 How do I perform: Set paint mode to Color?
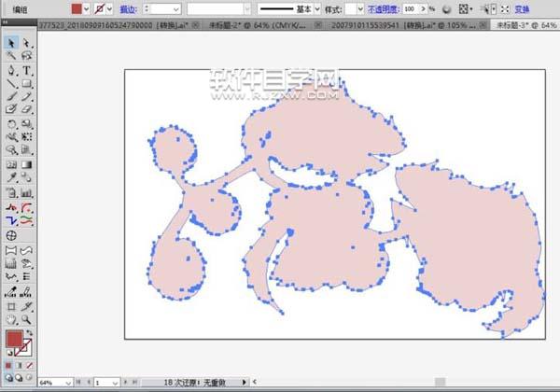tap(8, 366)
